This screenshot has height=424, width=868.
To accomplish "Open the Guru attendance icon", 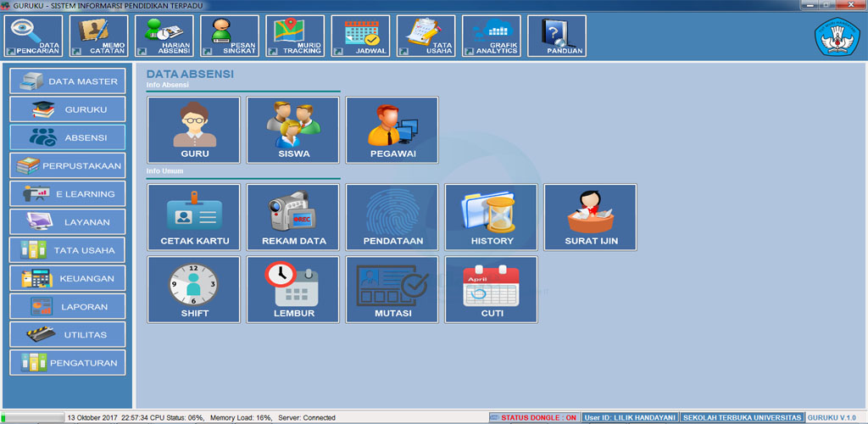I will click(x=194, y=130).
